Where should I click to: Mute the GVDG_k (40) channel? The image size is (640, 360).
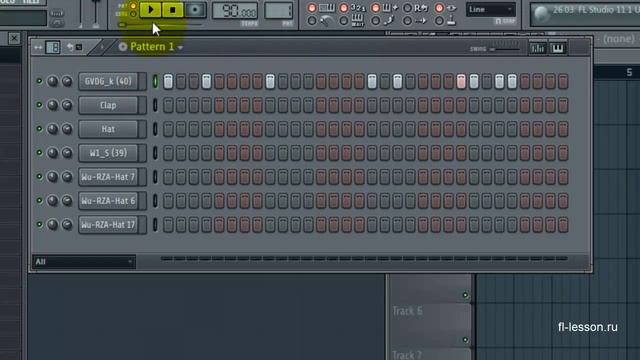pos(39,81)
